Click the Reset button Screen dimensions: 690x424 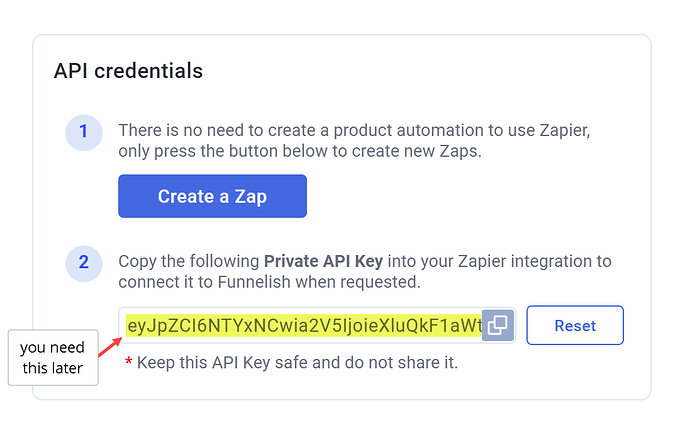[x=575, y=325]
